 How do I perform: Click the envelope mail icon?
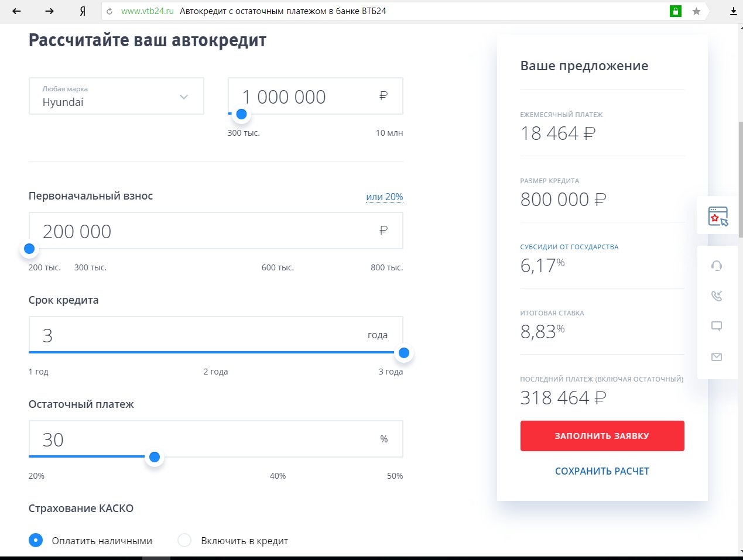tap(717, 357)
